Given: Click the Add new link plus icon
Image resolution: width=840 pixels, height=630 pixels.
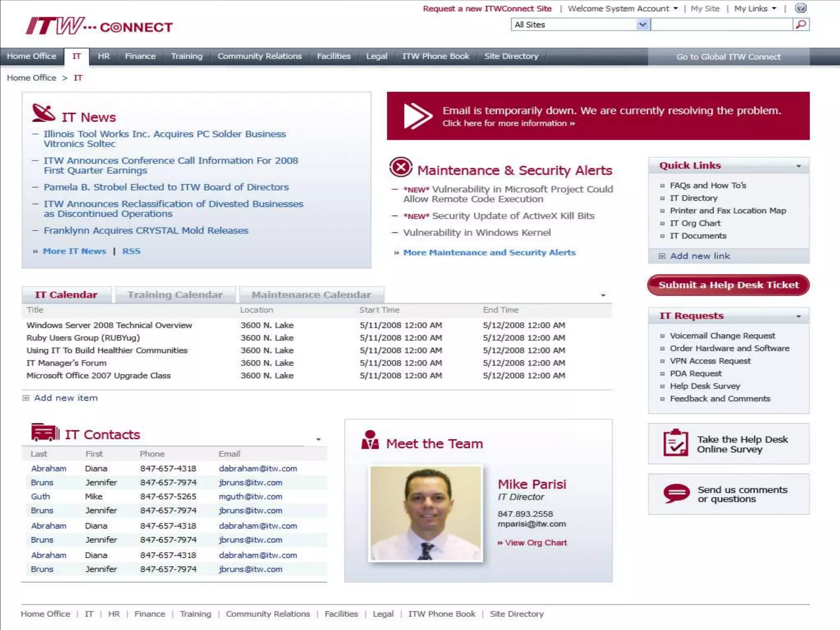Looking at the screenshot, I should pos(662,256).
